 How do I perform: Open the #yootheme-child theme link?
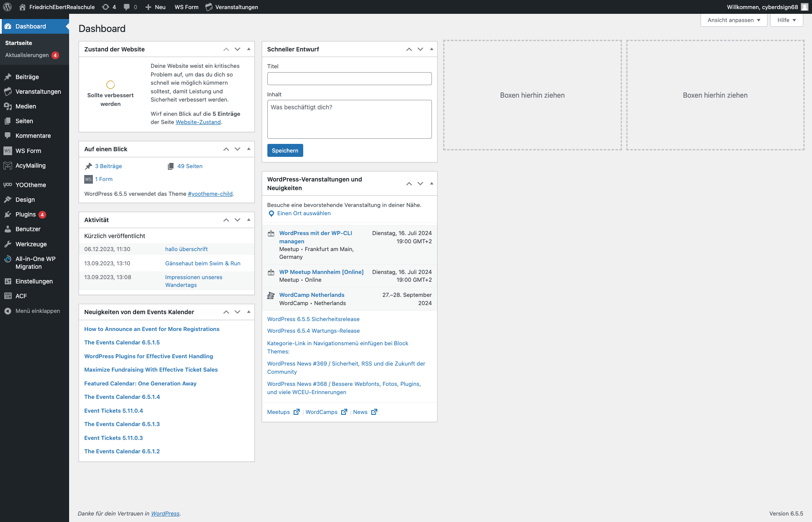[210, 194]
